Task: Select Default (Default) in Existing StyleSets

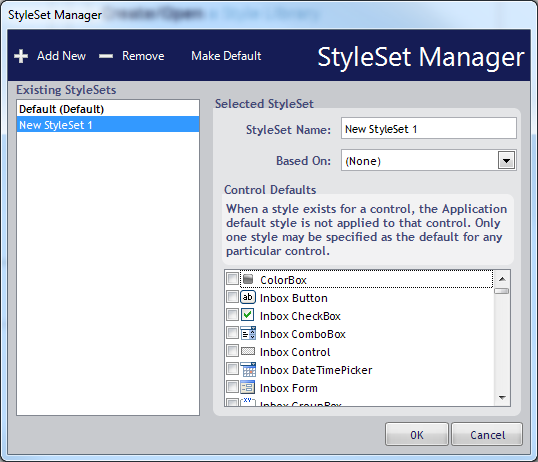Action: tap(108, 109)
